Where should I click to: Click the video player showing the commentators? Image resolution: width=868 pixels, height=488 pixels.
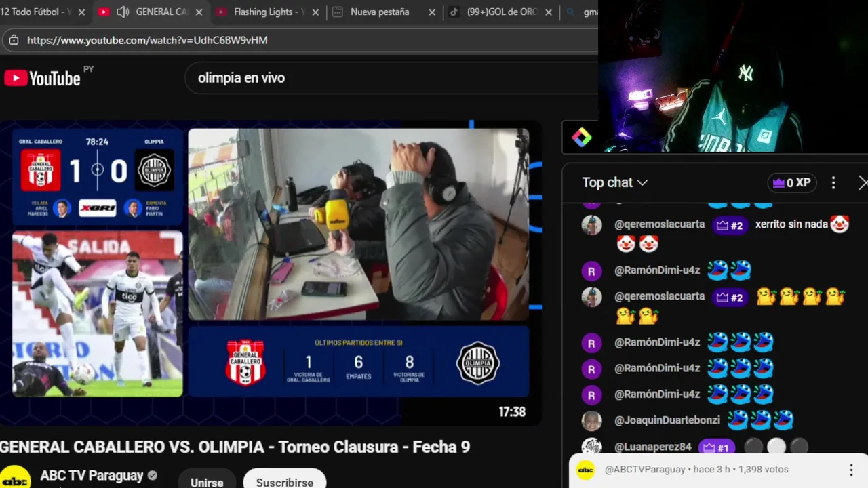(358, 224)
